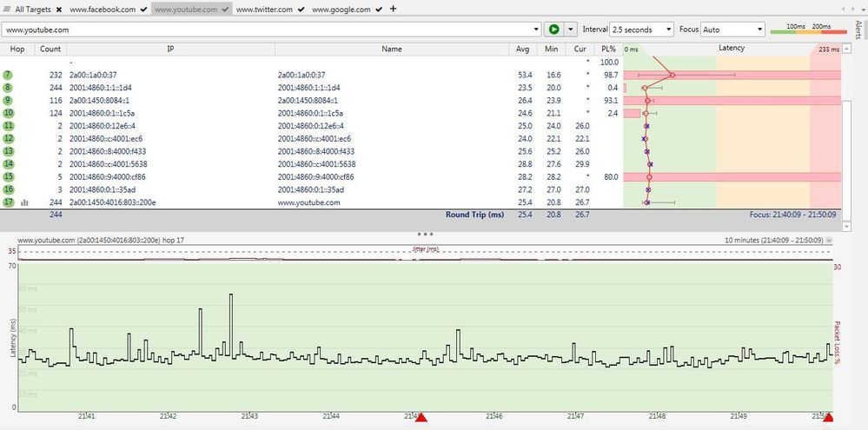Click the 98.7 packet loss value for hop 7
The height and width of the screenshot is (430, 868).
pyautogui.click(x=610, y=75)
